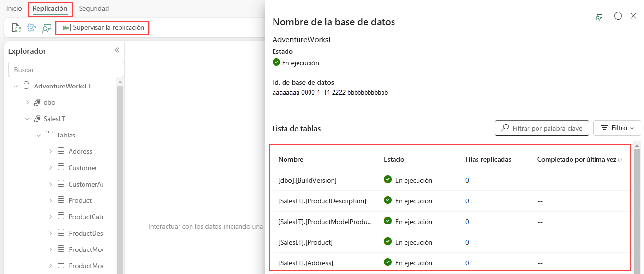The width and height of the screenshot is (644, 274).
Task: Click the feedback person icon in toolbar
Action: pos(47,28)
